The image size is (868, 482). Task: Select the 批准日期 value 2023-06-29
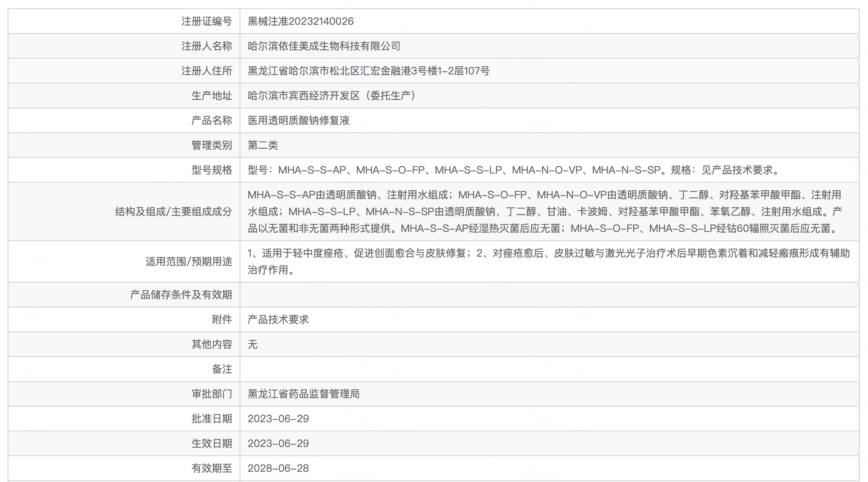pos(278,419)
